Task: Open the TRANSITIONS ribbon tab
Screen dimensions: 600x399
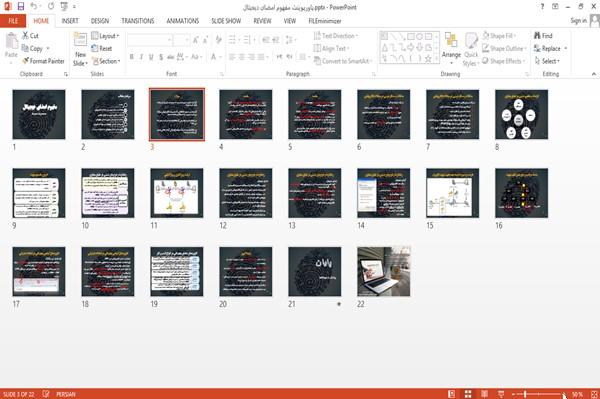Action: point(138,21)
